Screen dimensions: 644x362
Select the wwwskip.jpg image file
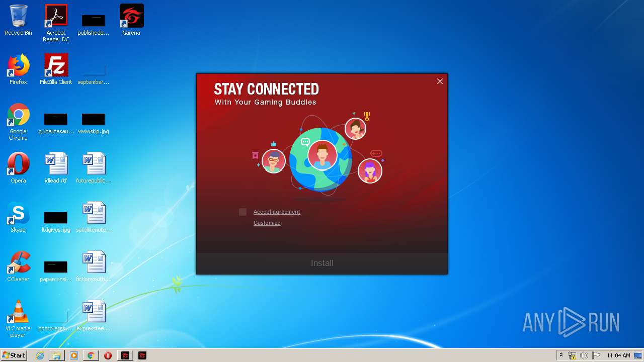pyautogui.click(x=94, y=123)
